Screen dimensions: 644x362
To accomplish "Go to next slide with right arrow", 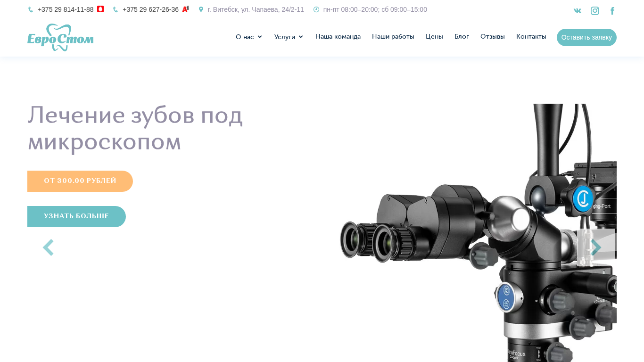I will point(596,247).
